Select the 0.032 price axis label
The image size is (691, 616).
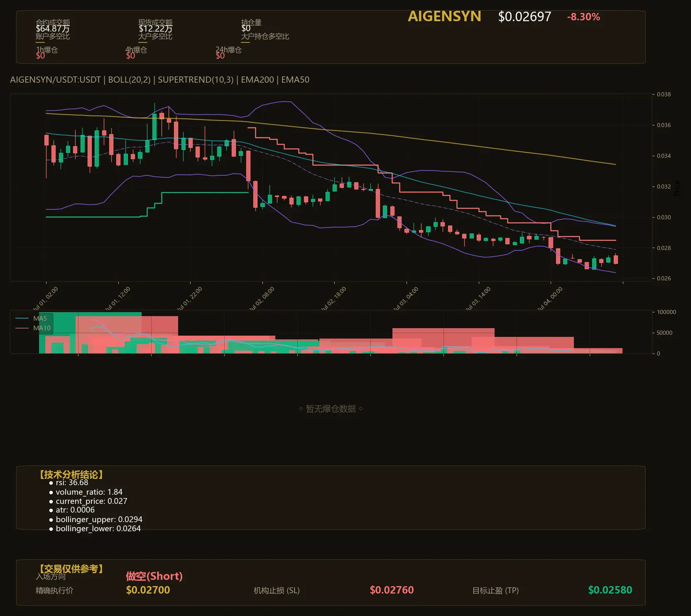[664, 187]
